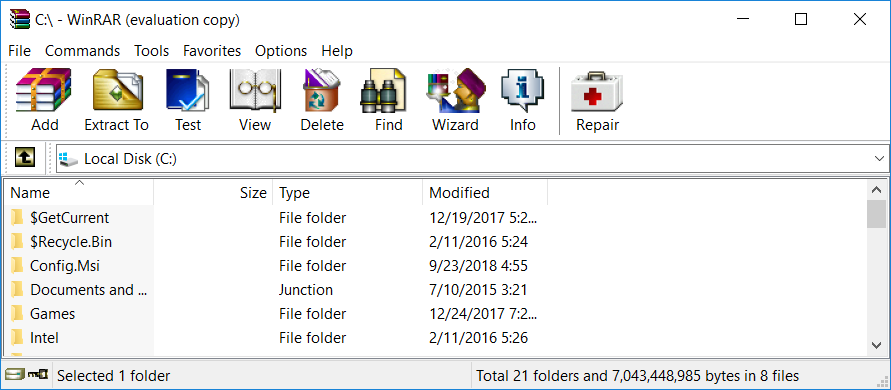
Task: Launch the Wizard tool
Action: coord(455,101)
